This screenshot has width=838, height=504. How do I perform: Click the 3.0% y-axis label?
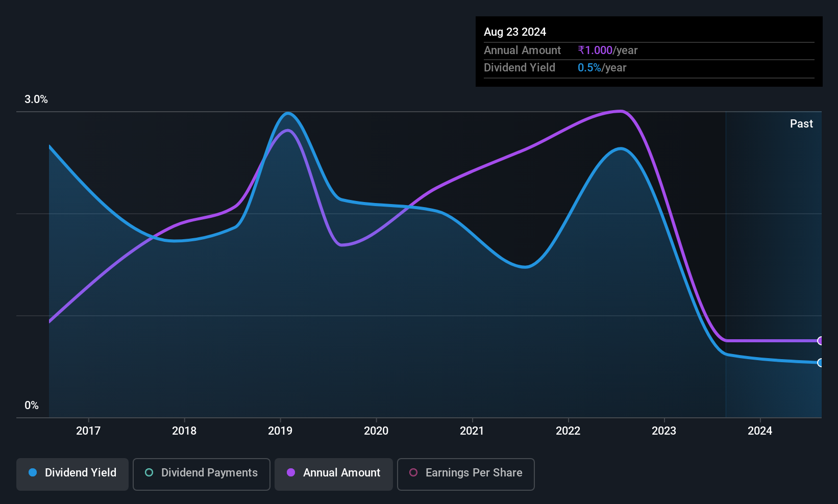(36, 99)
